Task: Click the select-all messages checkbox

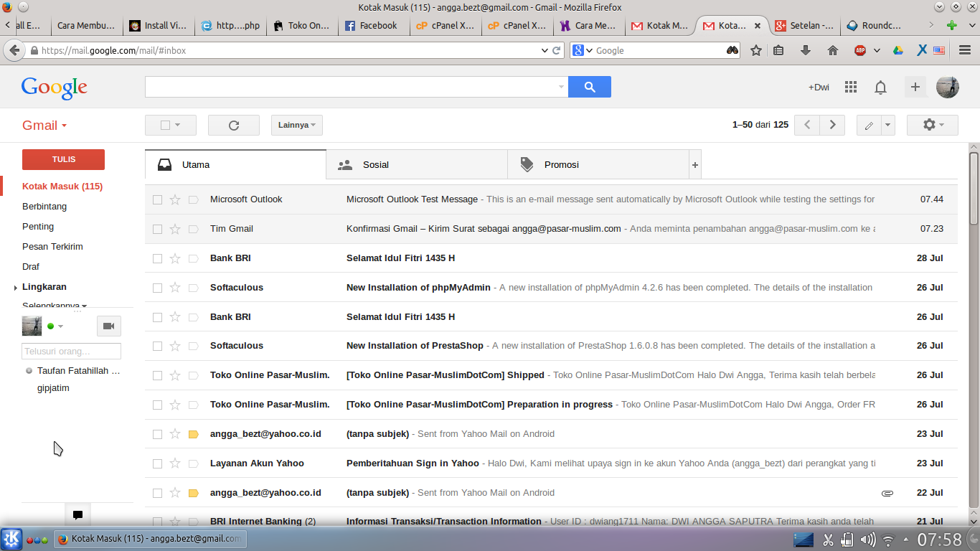Action: [166, 125]
